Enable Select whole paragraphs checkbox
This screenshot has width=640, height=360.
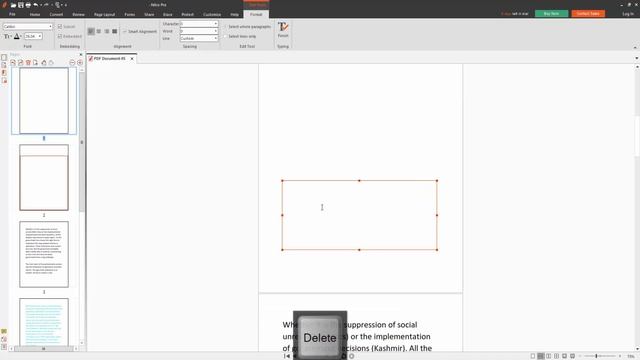click(225, 27)
